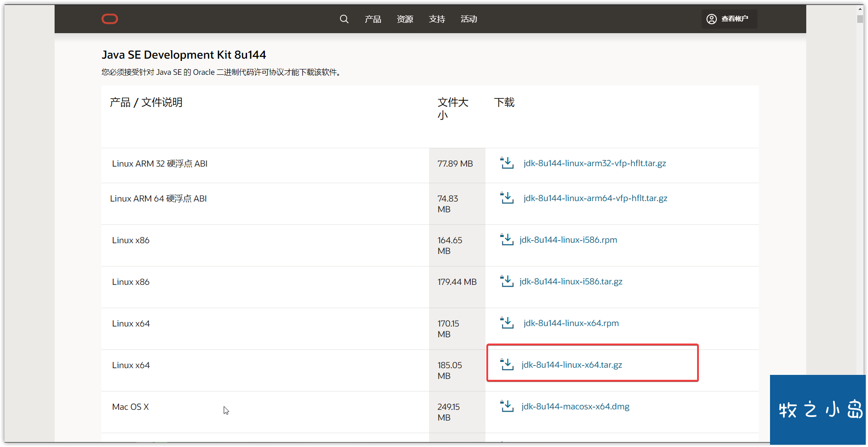Click the 文件大小 column header

(x=453, y=109)
